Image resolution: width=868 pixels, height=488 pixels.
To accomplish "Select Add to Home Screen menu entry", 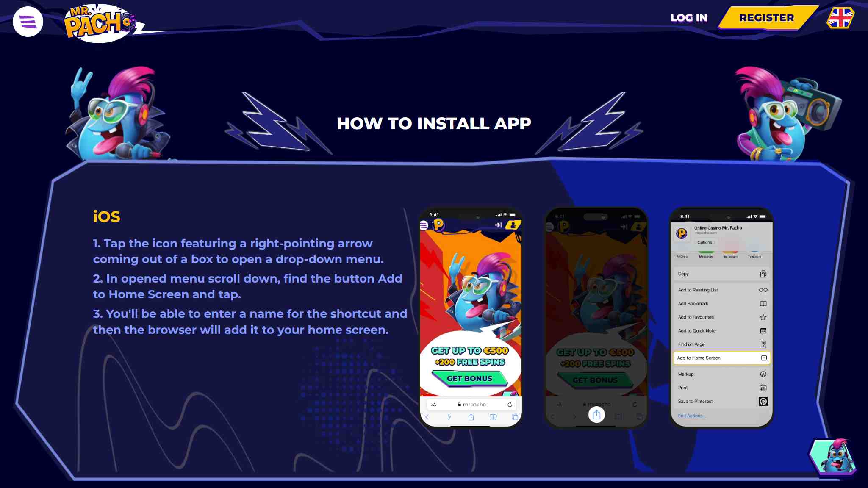I will (x=721, y=358).
